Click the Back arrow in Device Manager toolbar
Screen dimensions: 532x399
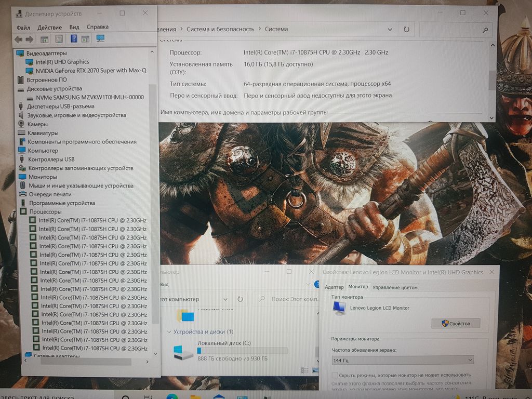pos(19,39)
